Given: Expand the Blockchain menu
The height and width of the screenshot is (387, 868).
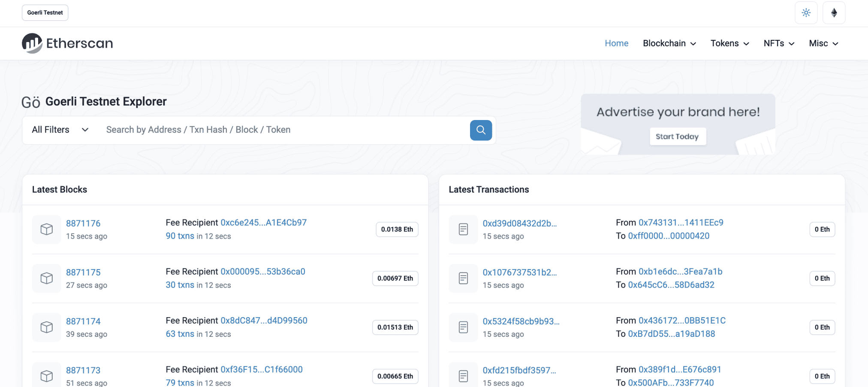Looking at the screenshot, I should [669, 43].
